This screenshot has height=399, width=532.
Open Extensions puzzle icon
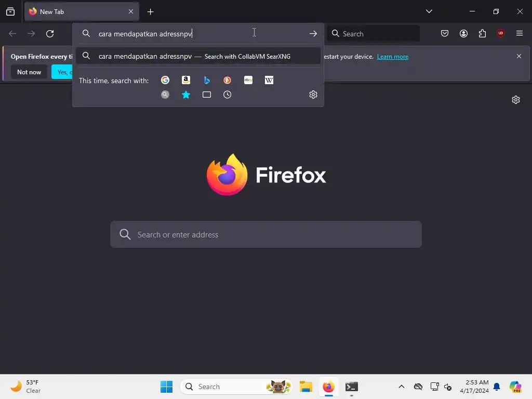tap(482, 33)
